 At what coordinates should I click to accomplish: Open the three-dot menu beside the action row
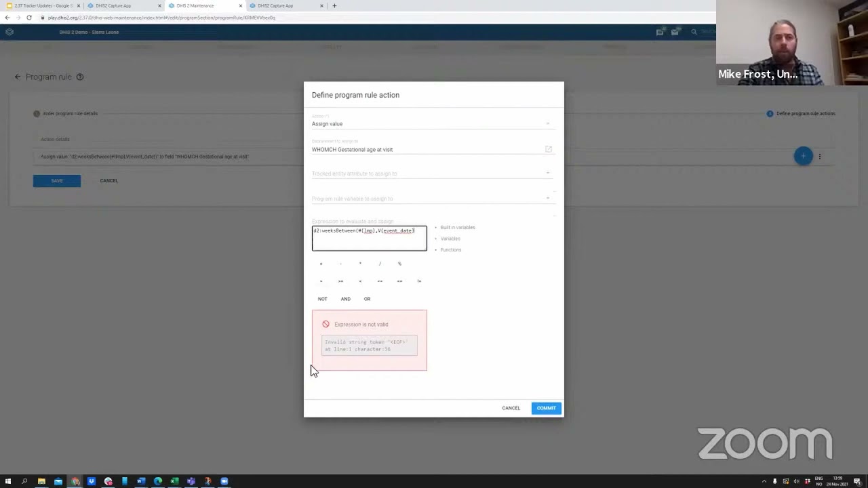coord(819,157)
